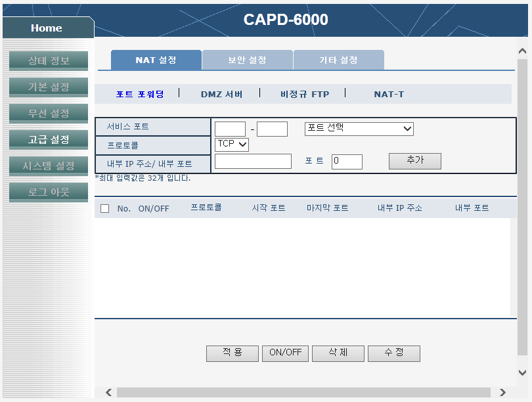Screen dimensions: 532x402
Task: Open 무선 설정 in the sidebar
Action: (x=49, y=113)
